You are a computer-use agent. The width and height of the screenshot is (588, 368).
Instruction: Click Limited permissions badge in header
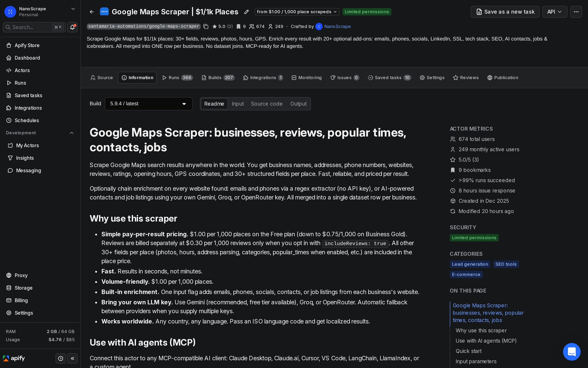(367, 12)
